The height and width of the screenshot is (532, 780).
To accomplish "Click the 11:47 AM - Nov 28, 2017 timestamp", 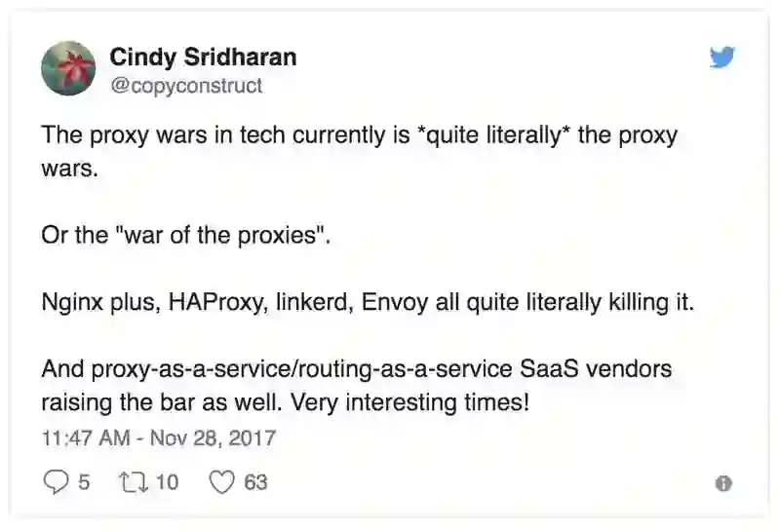I will [159, 437].
